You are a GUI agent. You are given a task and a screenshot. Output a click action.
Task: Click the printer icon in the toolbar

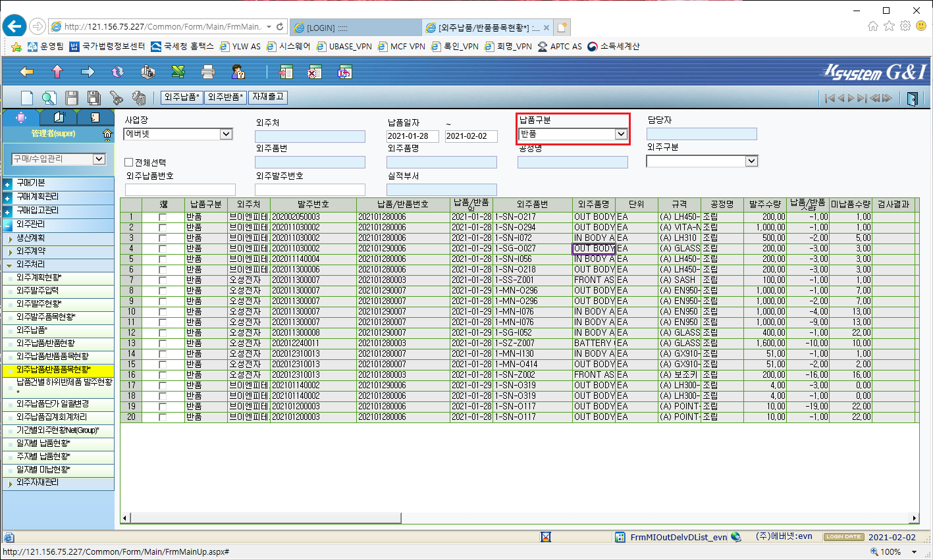point(208,72)
